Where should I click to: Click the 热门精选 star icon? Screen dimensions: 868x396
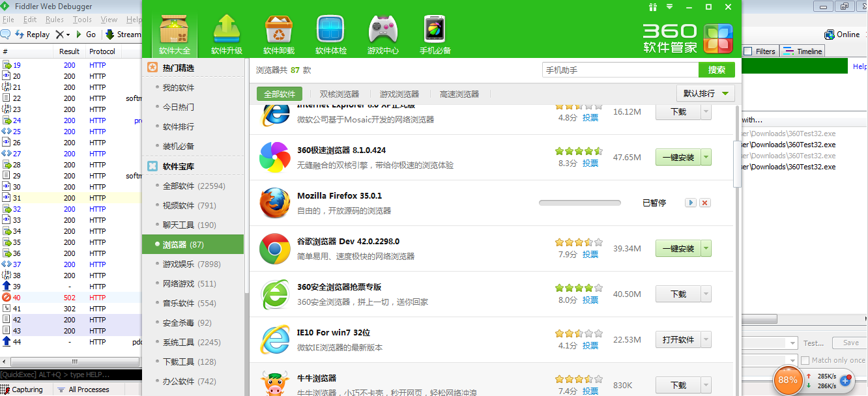[152, 68]
